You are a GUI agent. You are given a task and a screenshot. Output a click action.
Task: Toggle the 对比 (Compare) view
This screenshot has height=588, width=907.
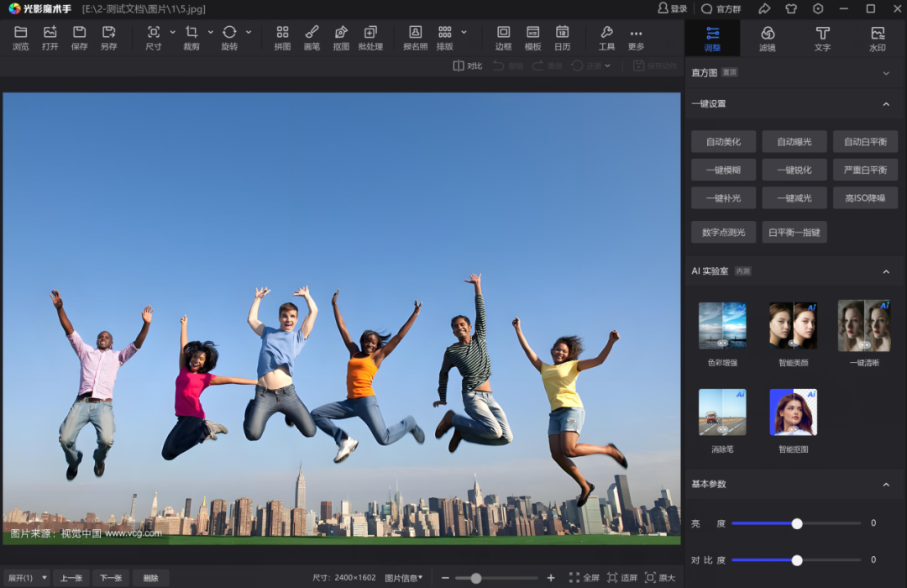468,66
